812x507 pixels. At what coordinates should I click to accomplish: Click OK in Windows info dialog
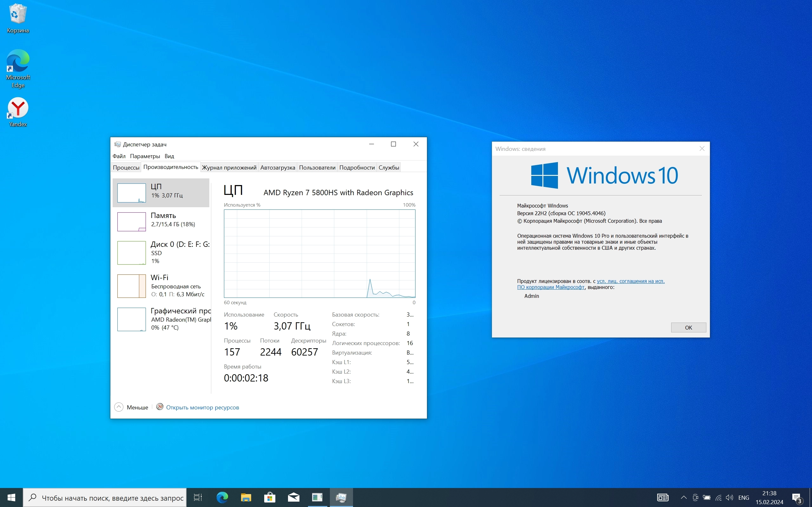tap(688, 328)
